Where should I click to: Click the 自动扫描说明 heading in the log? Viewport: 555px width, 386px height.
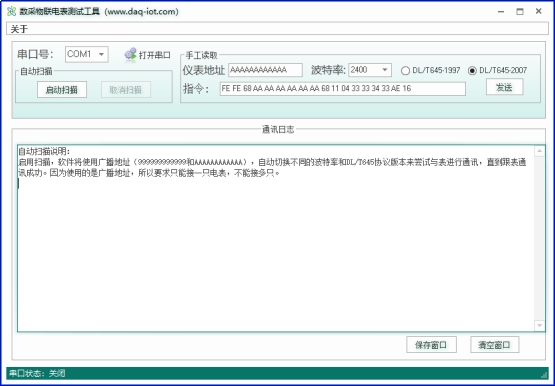[44, 151]
